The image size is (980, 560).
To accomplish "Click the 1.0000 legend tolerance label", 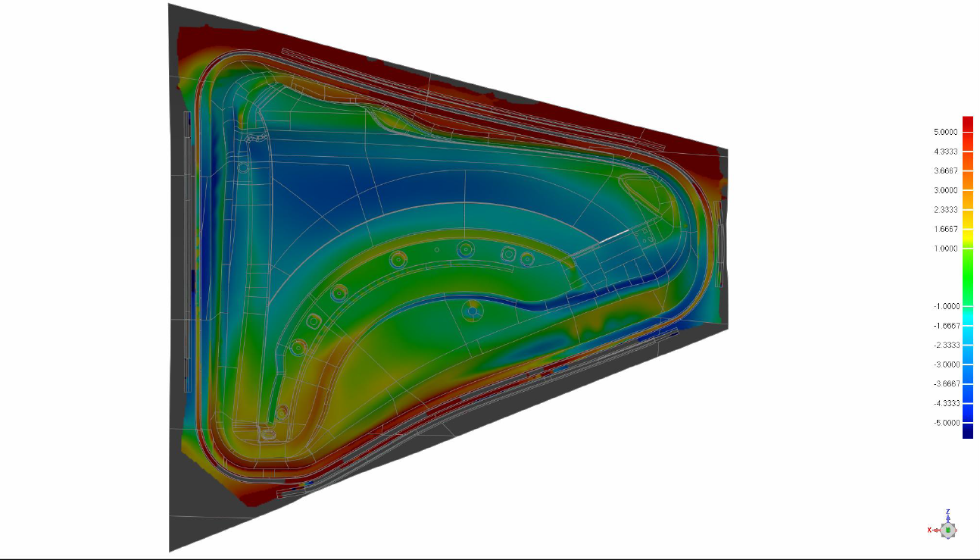I will click(x=947, y=249).
